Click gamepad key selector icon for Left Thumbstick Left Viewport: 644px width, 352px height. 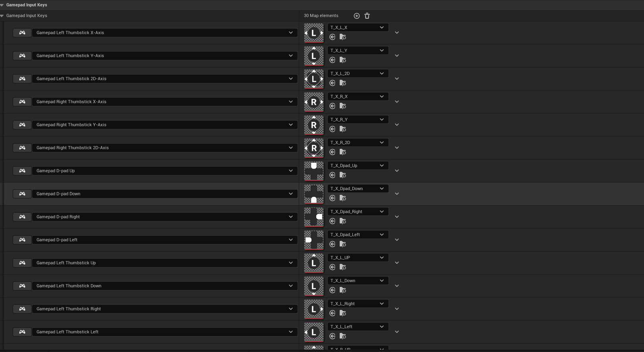pos(22,332)
